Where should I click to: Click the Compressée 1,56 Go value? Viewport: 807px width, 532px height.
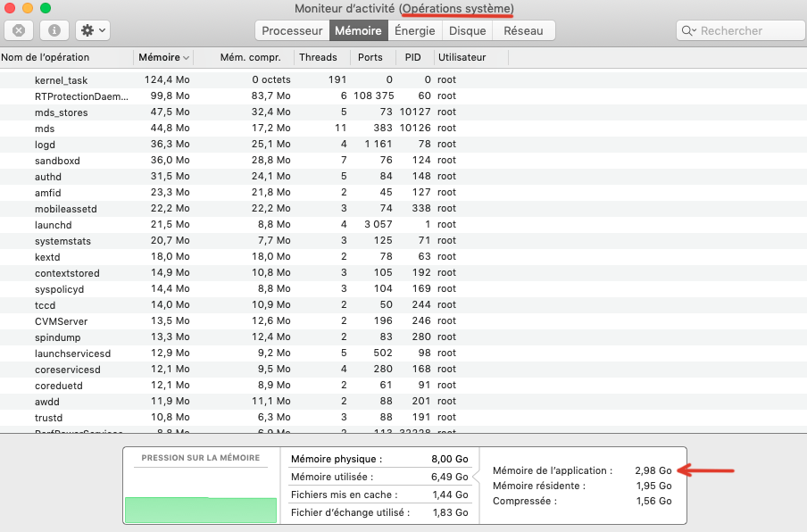tap(654, 501)
